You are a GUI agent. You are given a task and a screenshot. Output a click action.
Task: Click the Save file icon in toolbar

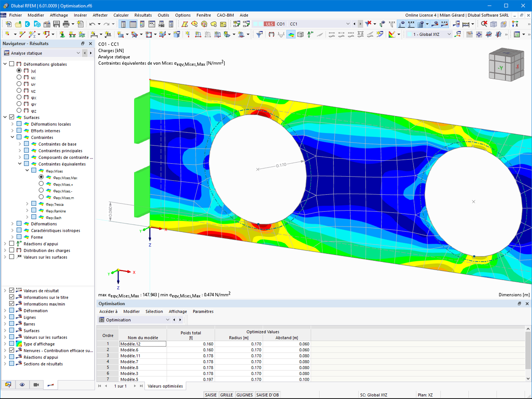pyautogui.click(x=57, y=24)
